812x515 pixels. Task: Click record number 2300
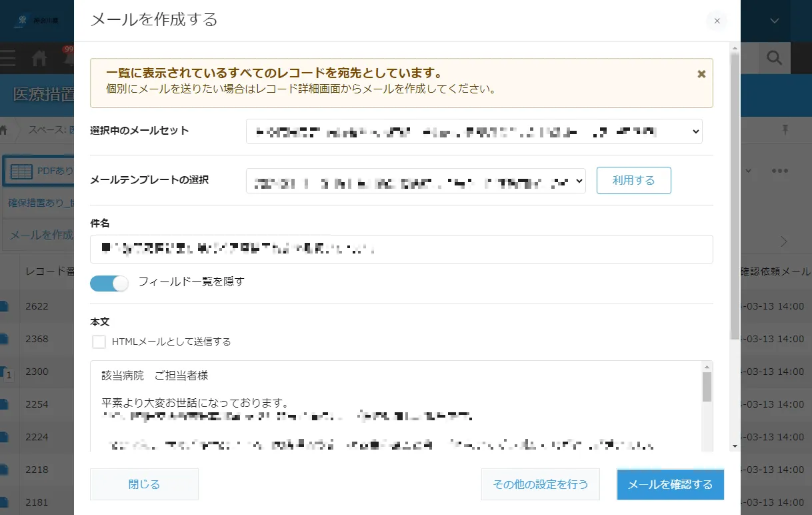tap(37, 372)
